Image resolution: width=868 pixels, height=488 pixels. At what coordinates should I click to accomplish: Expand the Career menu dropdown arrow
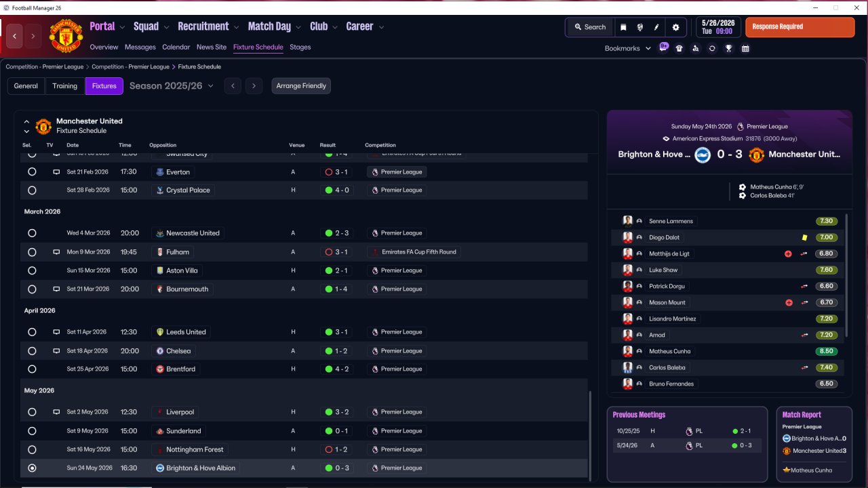(x=381, y=27)
